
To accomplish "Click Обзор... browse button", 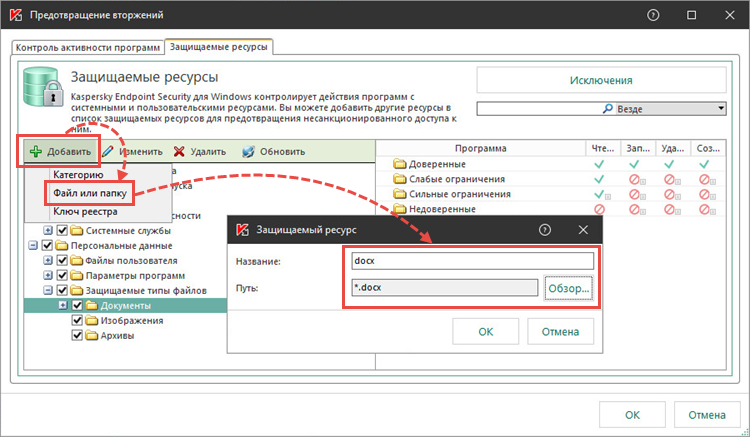I will tap(569, 288).
